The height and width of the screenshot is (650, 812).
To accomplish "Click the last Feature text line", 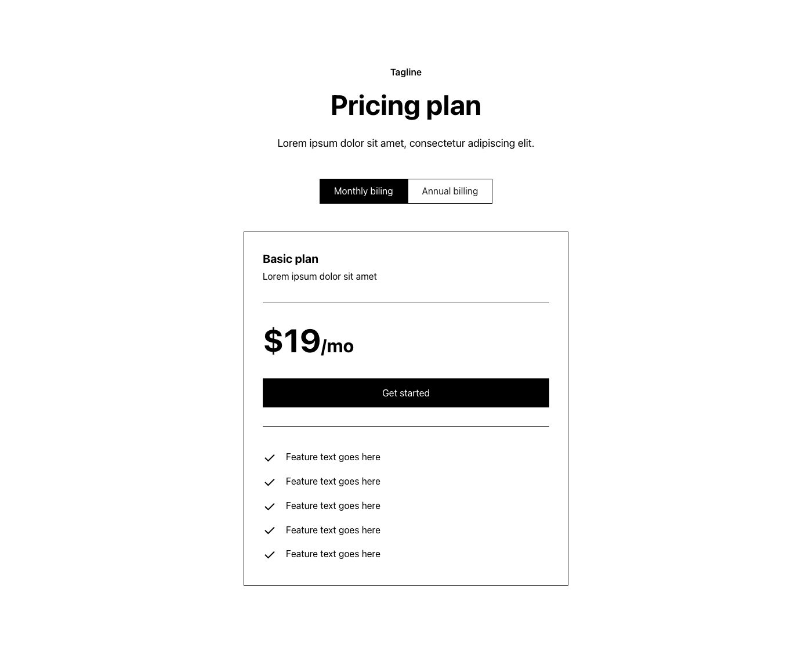I will point(333,554).
